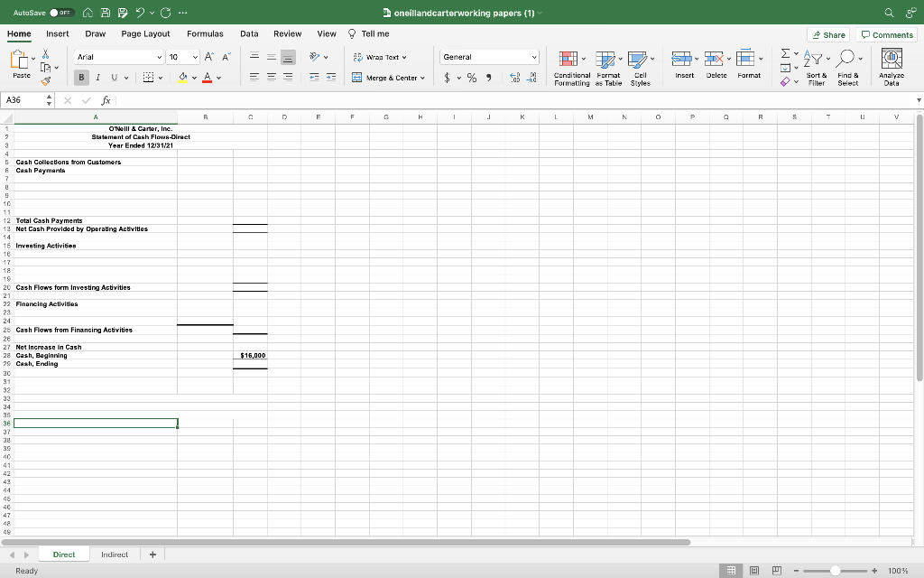Image resolution: width=924 pixels, height=578 pixels.
Task: Toggle Underline formatting
Action: click(115, 78)
